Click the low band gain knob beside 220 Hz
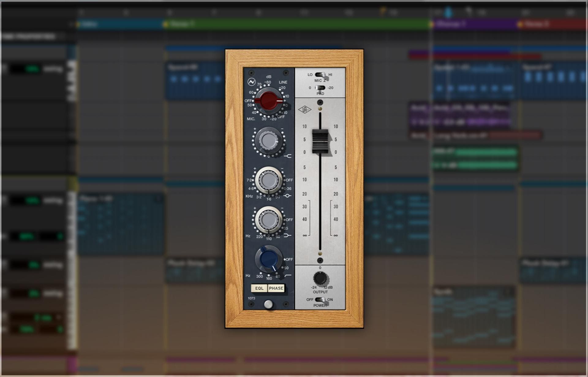588x377 pixels. (269, 220)
